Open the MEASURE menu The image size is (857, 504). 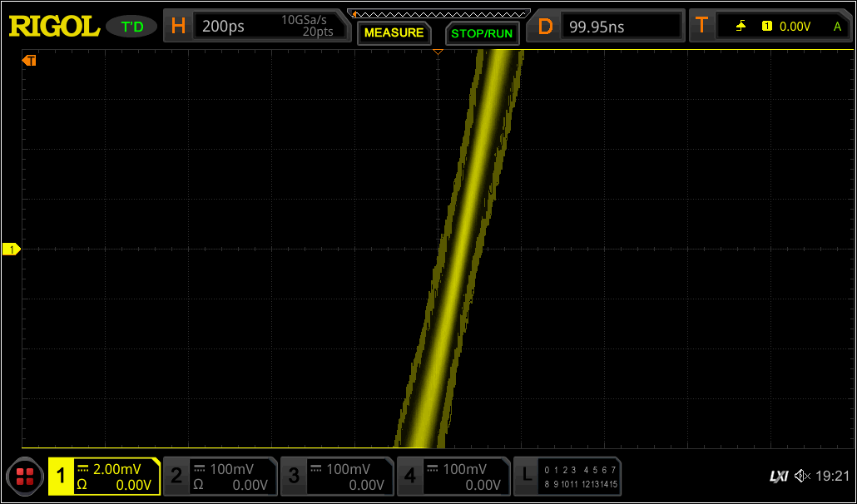[x=394, y=33]
